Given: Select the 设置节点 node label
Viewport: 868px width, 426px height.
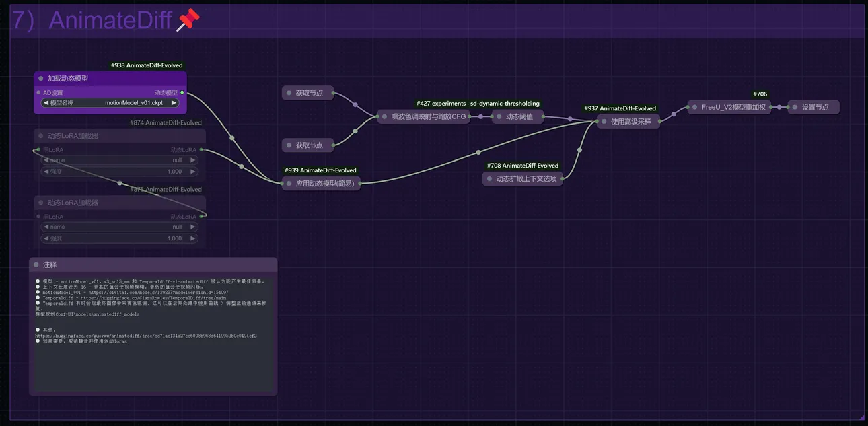Looking at the screenshot, I should pos(816,107).
